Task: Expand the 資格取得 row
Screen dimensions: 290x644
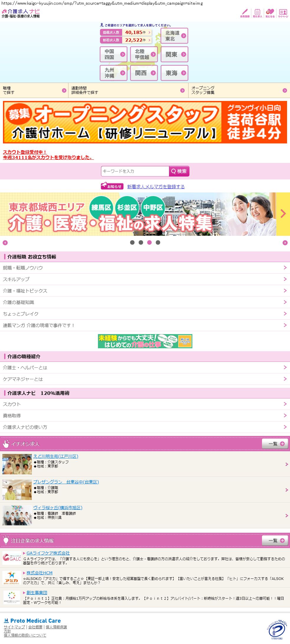Action: (x=145, y=416)
